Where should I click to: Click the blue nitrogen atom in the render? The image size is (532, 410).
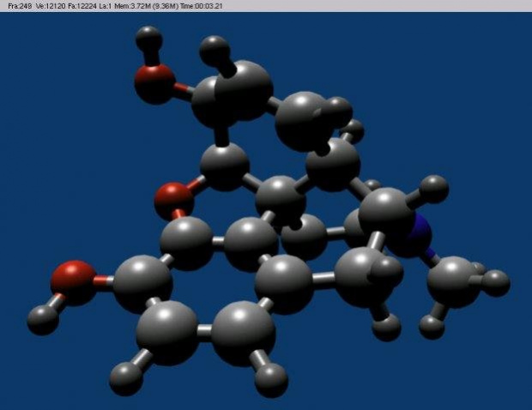click(x=414, y=236)
